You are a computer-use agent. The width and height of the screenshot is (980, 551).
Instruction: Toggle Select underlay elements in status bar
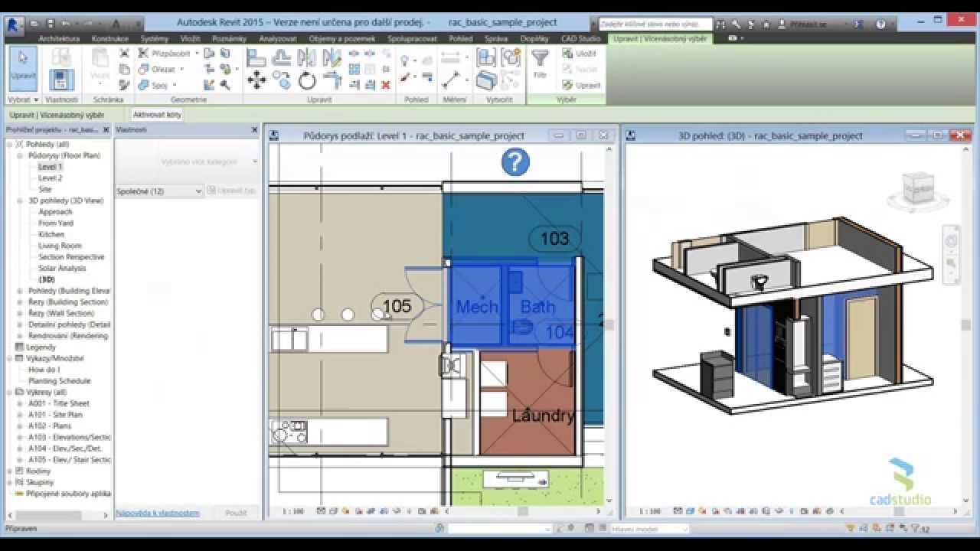pos(864,529)
